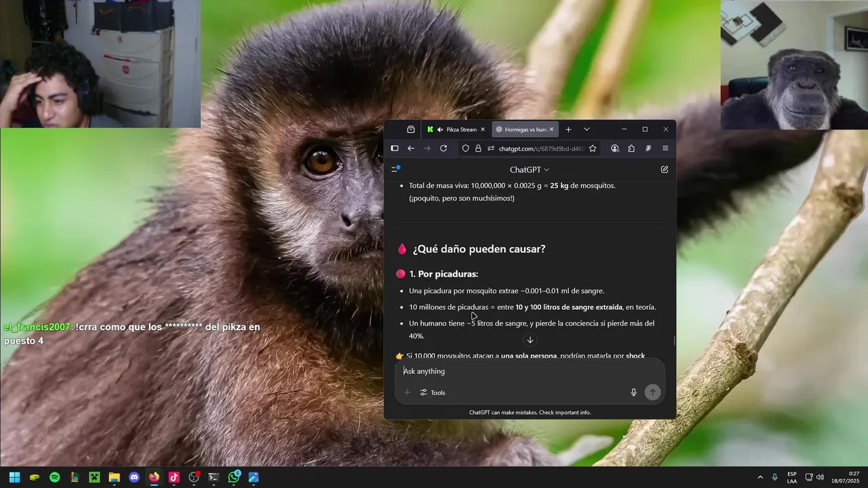Open tracking protection shield icon
Image resolution: width=868 pixels, height=488 pixels.
coord(466,148)
